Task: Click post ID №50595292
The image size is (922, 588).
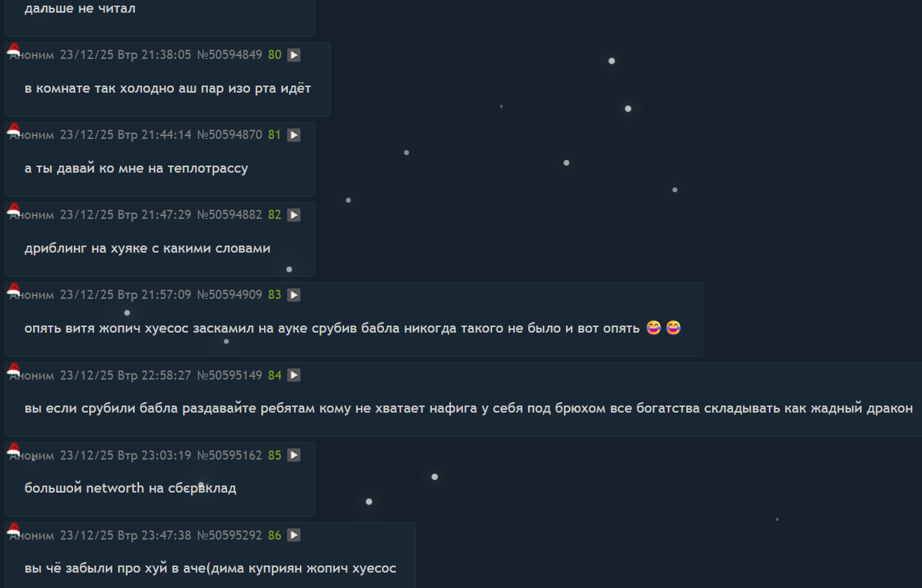Action: tap(230, 535)
